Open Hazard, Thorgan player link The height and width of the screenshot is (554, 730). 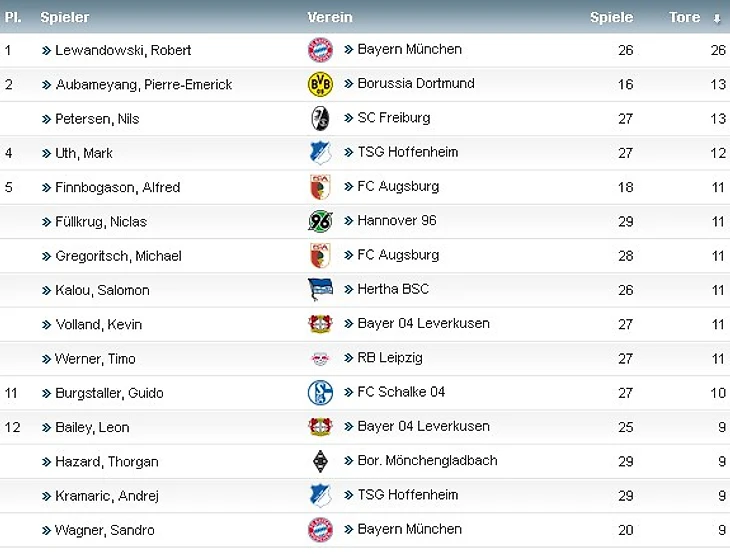106,462
